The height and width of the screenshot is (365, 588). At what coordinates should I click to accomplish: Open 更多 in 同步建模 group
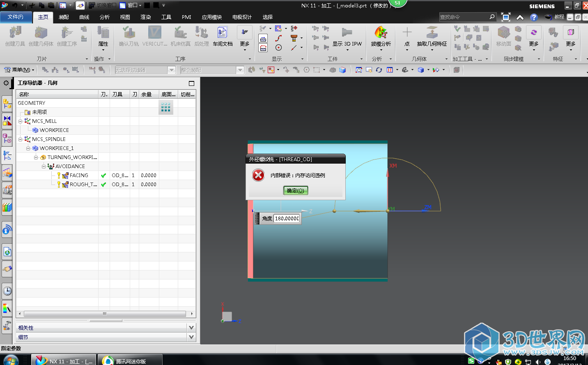click(534, 38)
